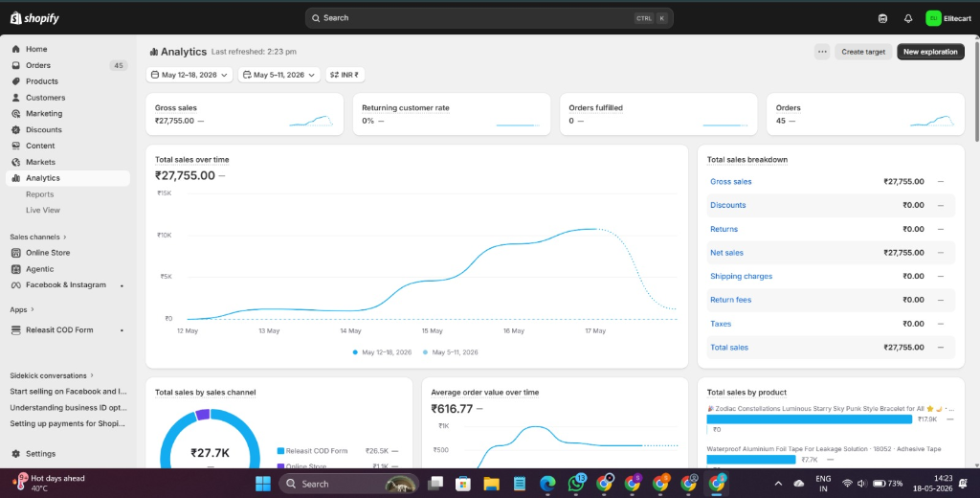This screenshot has height=498, width=980.
Task: Click the INR currency selector
Action: [x=345, y=75]
